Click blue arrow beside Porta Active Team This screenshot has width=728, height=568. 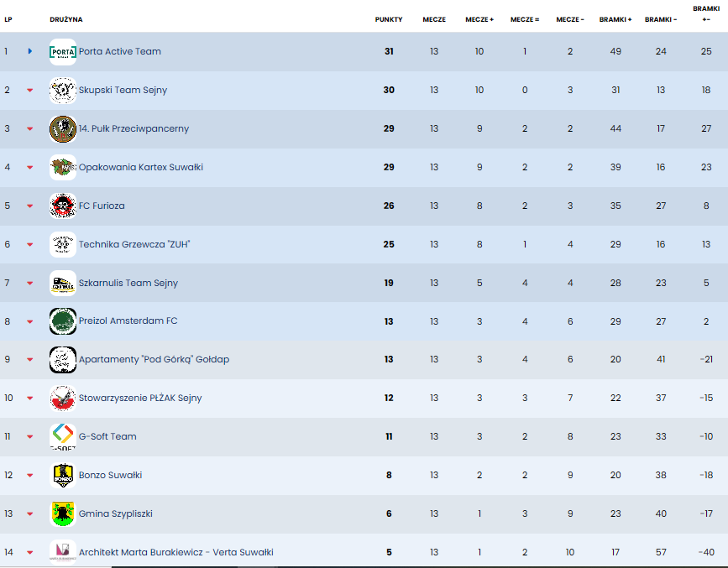coord(30,51)
